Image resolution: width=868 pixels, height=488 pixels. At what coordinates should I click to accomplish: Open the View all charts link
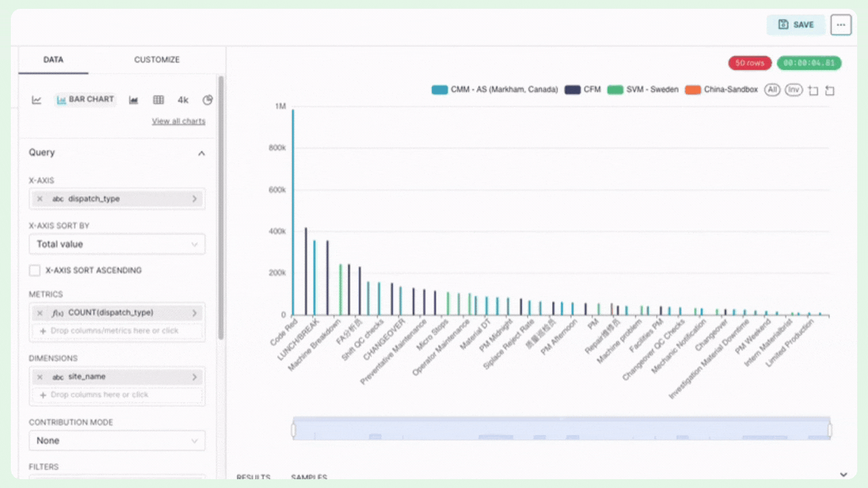(178, 121)
